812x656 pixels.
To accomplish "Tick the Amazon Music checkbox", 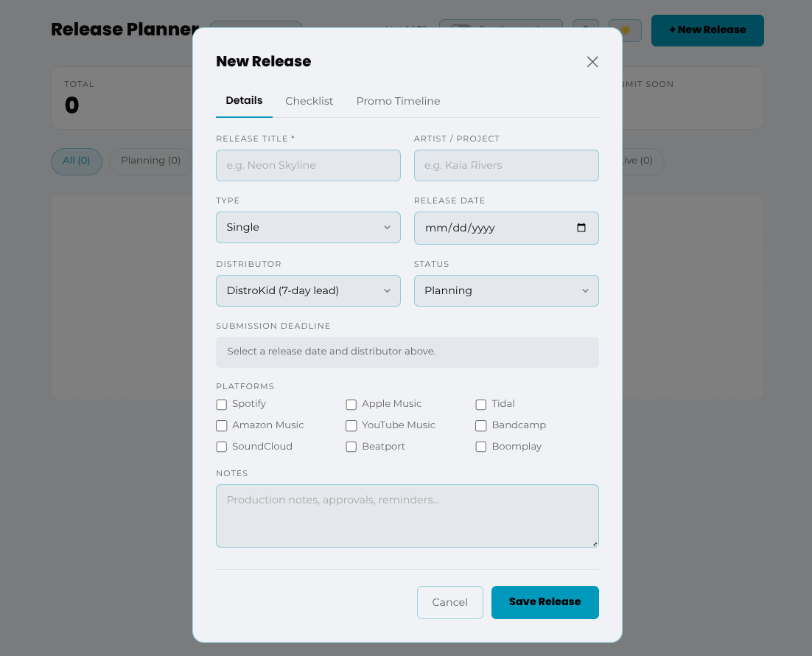I will pos(222,425).
